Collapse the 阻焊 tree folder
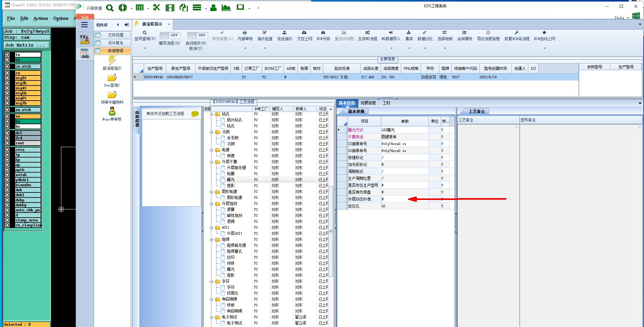 click(212, 240)
